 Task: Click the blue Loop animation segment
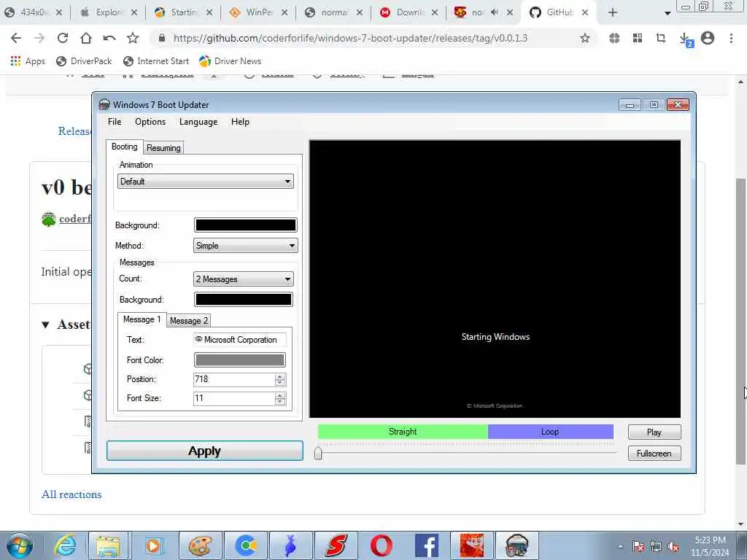550,432
